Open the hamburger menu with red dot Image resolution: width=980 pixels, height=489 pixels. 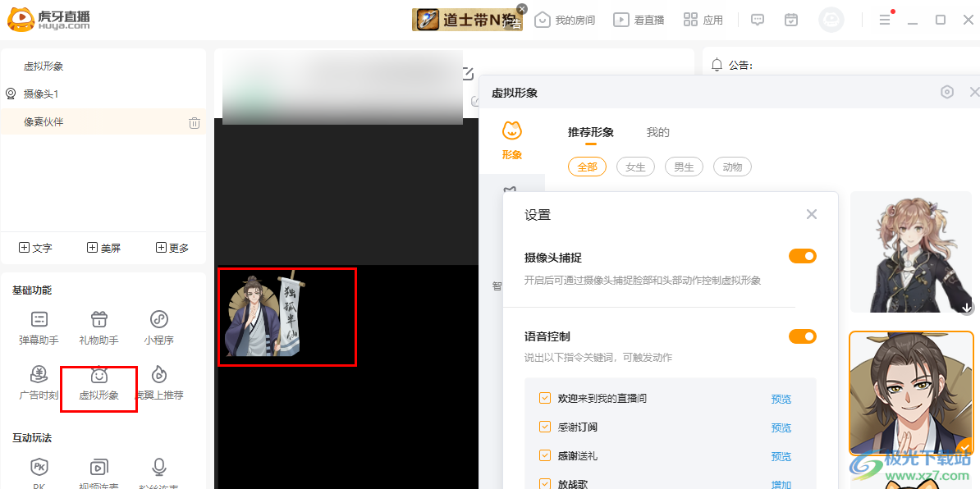[885, 20]
